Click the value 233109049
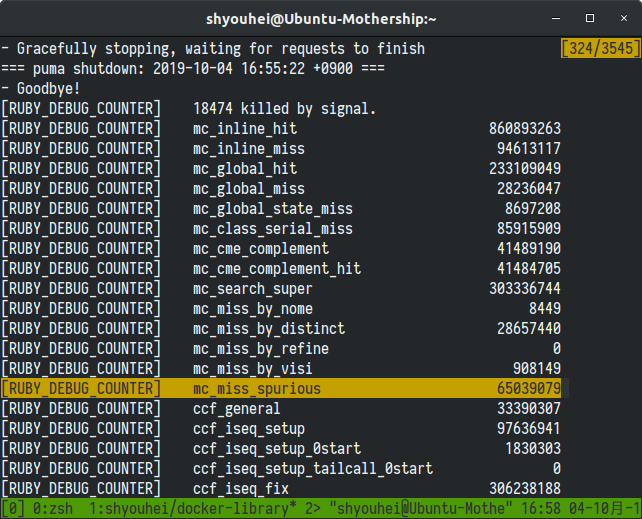 pos(525,169)
